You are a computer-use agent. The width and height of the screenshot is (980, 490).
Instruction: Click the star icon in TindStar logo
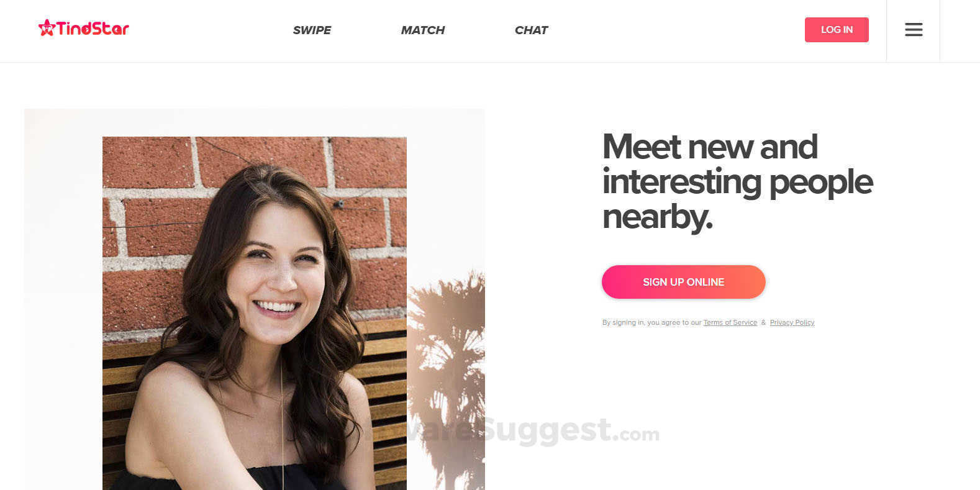47,28
